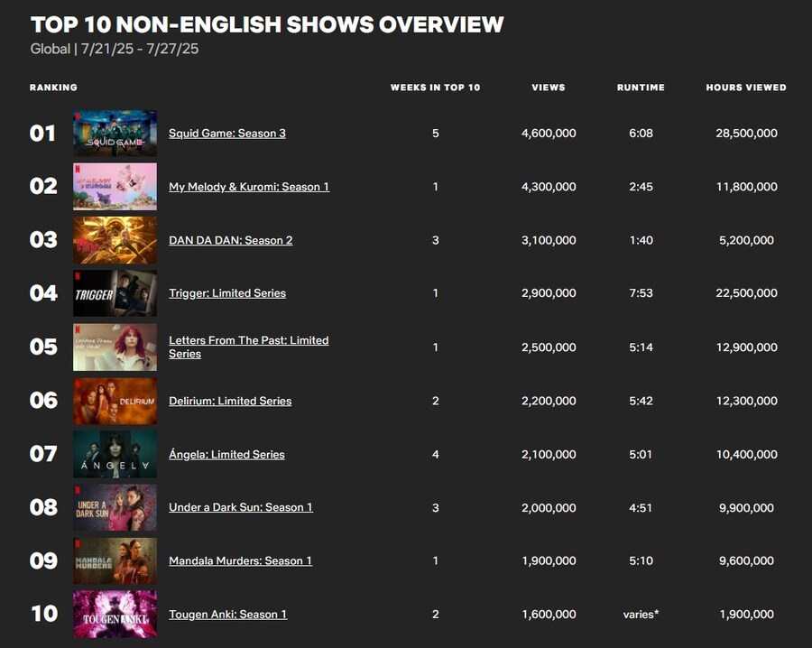
Task: Click the Mandala Murders poster thumbnail
Action: (115, 560)
